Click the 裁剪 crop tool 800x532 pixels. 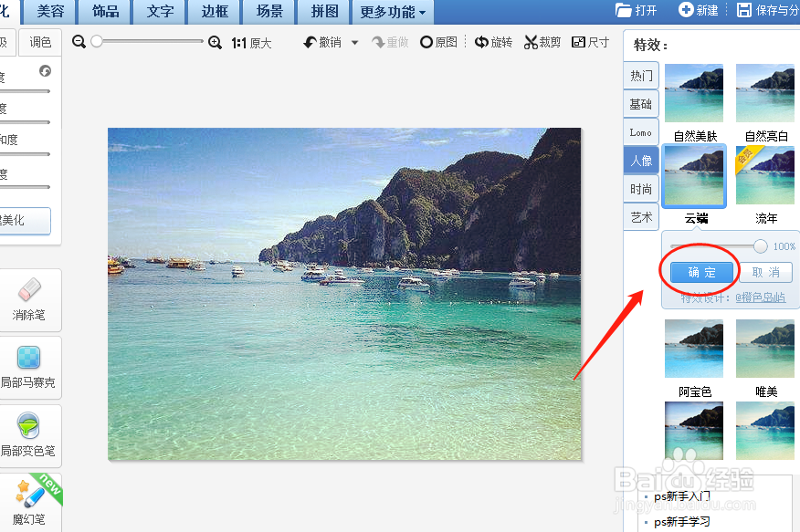[542, 42]
